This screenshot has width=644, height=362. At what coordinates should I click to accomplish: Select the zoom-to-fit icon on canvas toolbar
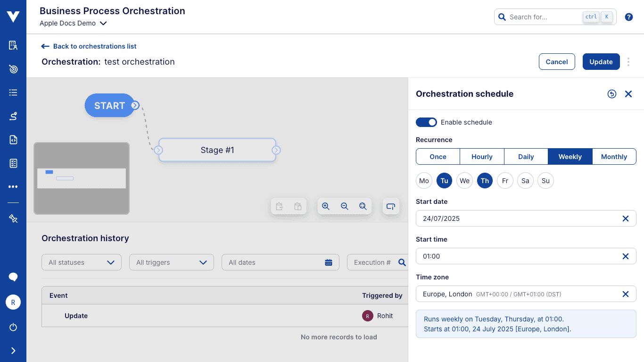pyautogui.click(x=363, y=206)
